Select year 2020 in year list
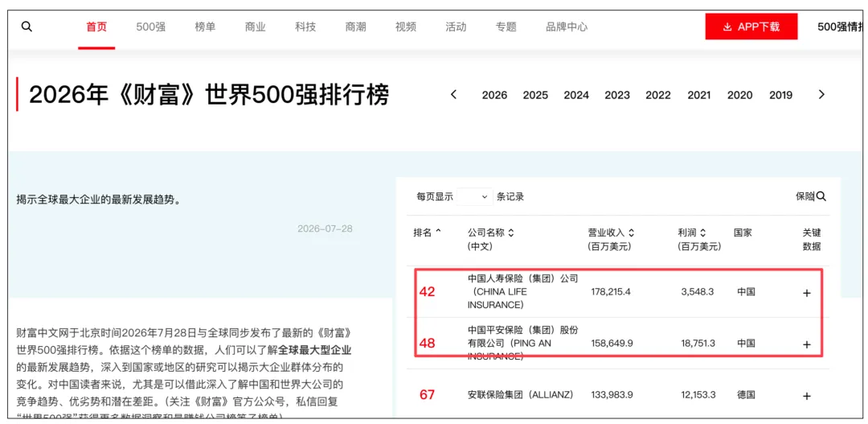Viewport: 868px width, 424px height. [740, 95]
